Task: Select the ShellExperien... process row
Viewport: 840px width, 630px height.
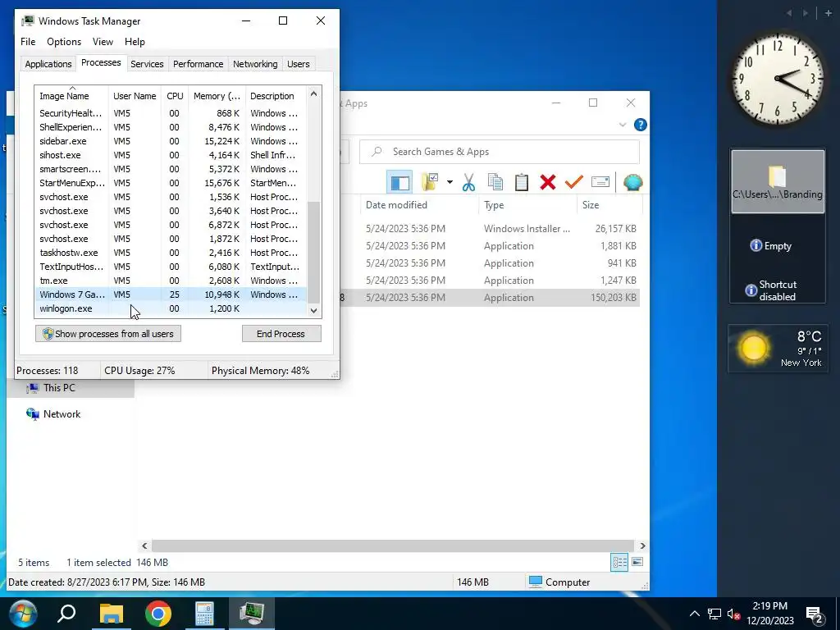Action: 171,127
